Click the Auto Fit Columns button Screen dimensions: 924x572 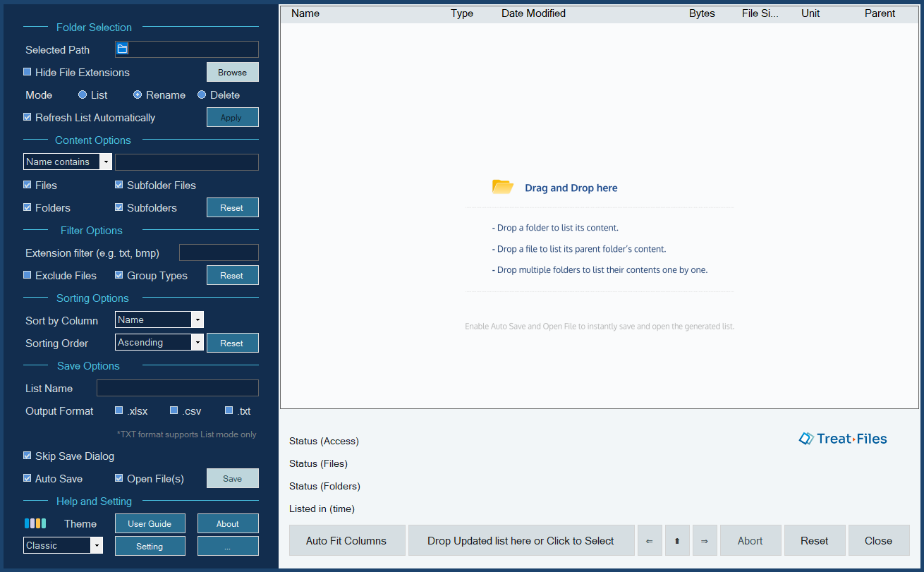click(346, 541)
